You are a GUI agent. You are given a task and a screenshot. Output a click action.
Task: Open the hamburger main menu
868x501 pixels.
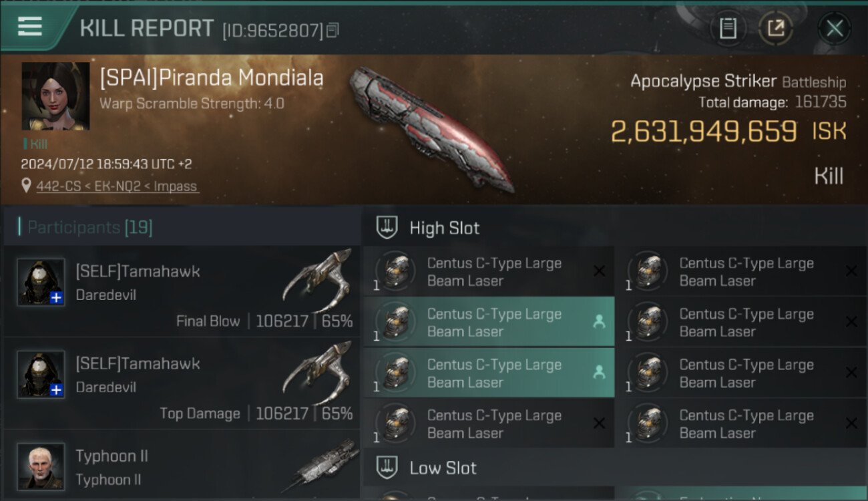(30, 27)
